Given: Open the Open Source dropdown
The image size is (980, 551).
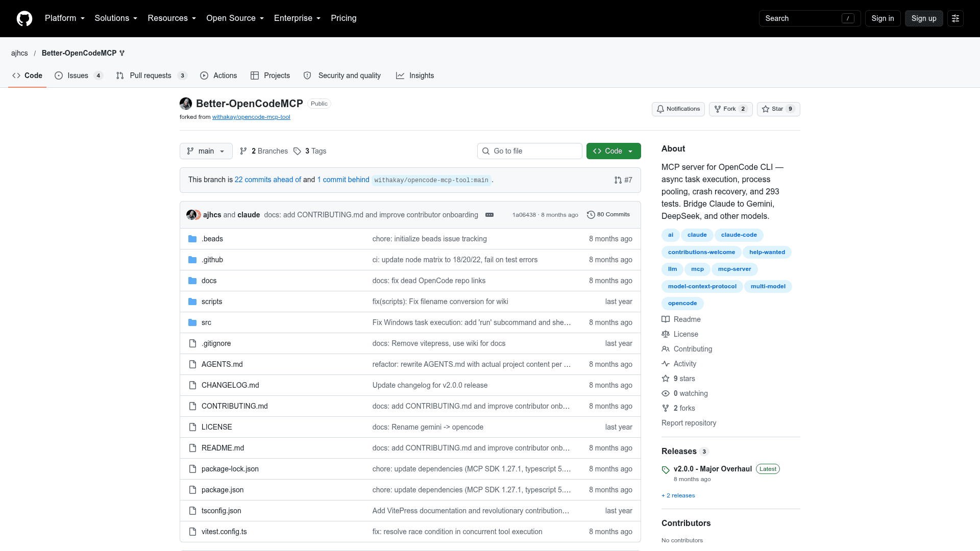Looking at the screenshot, I should coord(235,18).
